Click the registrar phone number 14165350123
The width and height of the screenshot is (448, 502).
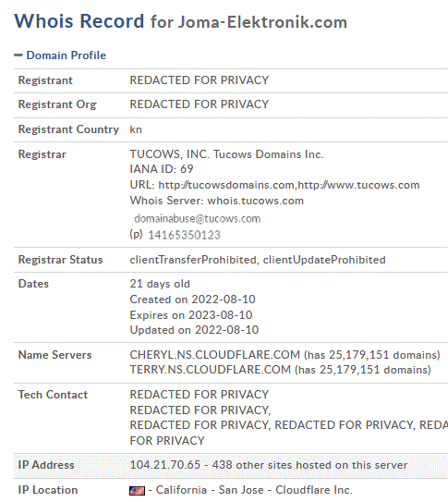[x=184, y=235]
